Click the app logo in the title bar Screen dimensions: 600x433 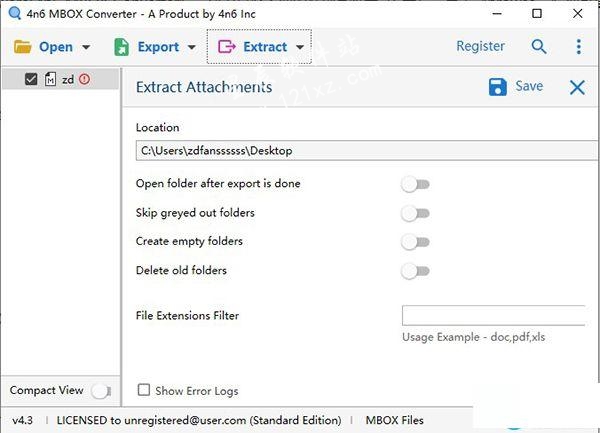(x=15, y=14)
